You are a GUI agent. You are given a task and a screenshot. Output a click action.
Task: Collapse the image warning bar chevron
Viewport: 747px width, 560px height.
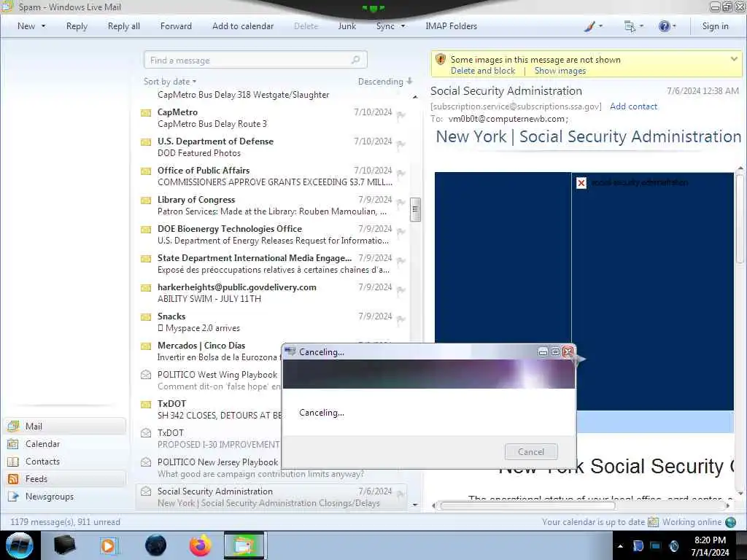(734, 59)
